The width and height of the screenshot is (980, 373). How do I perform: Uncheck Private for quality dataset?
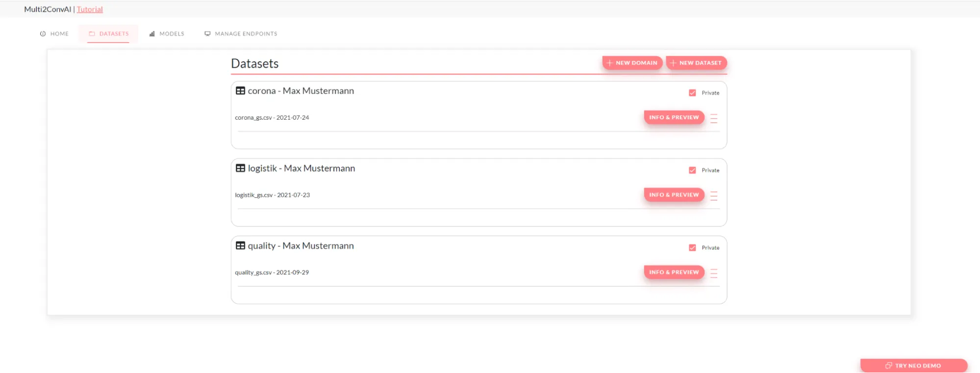[692, 248]
